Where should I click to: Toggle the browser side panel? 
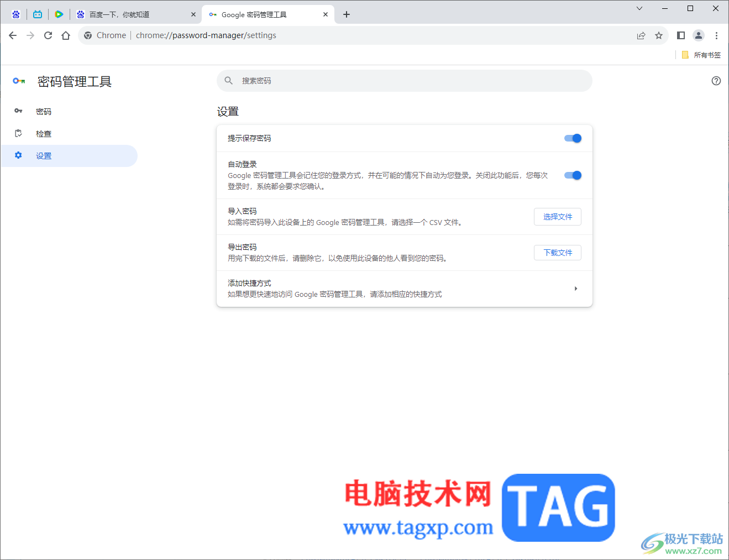click(x=681, y=35)
